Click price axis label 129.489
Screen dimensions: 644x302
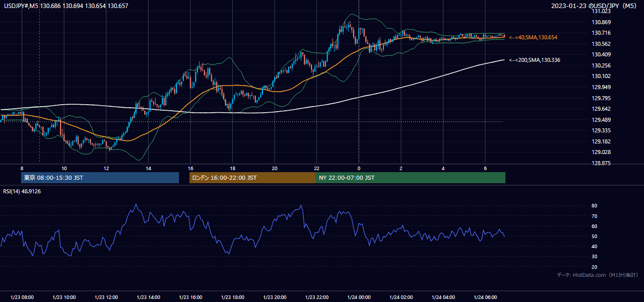click(601, 120)
